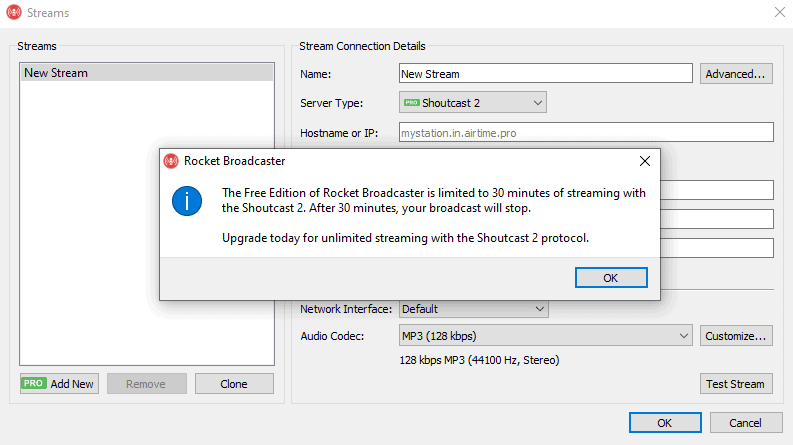Click the Stream Connection Details heading
Screen dimensions: 793x445
coord(362,46)
